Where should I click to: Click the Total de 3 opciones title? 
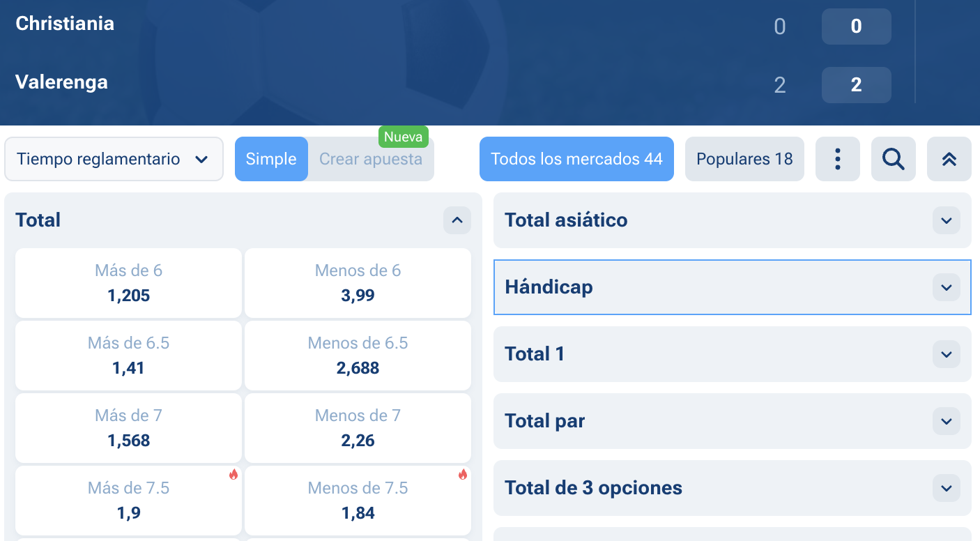point(593,488)
